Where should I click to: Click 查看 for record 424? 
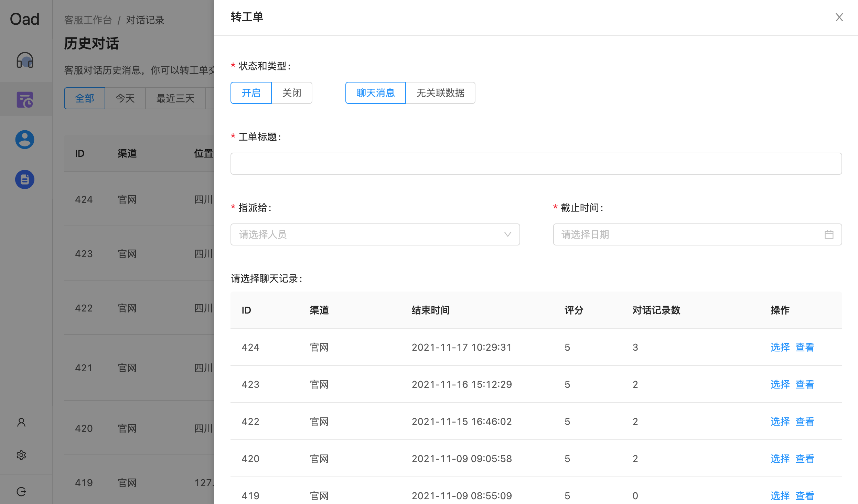click(805, 347)
